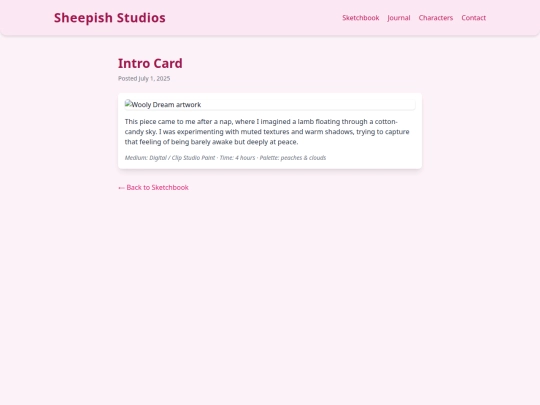Click the 'Medium: Digital / Clip Studio Paint' caption

[x=225, y=158]
